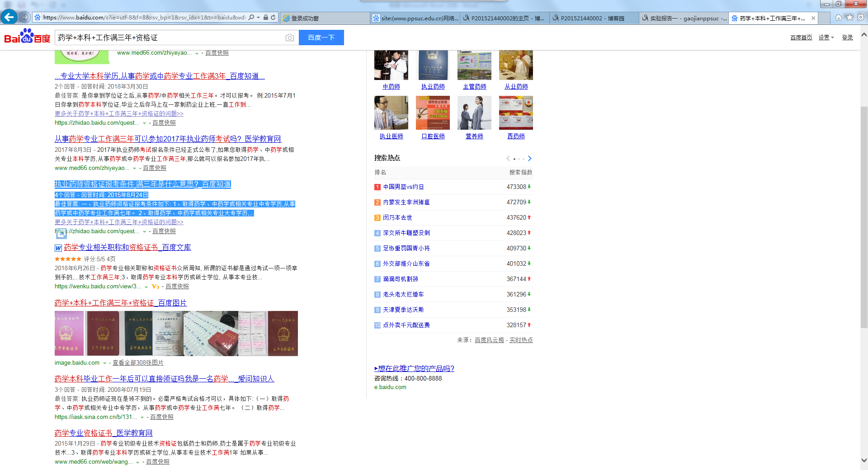Switch to the 登录成功窗 tab

click(x=324, y=18)
